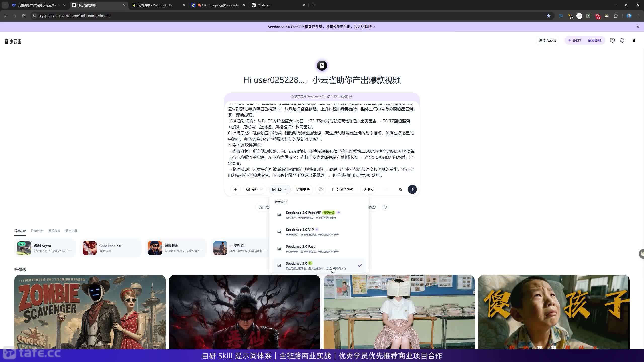Viewport: 644px width, 362px height.
Task: Click the extension icon with badge 37
Action: [570, 16]
